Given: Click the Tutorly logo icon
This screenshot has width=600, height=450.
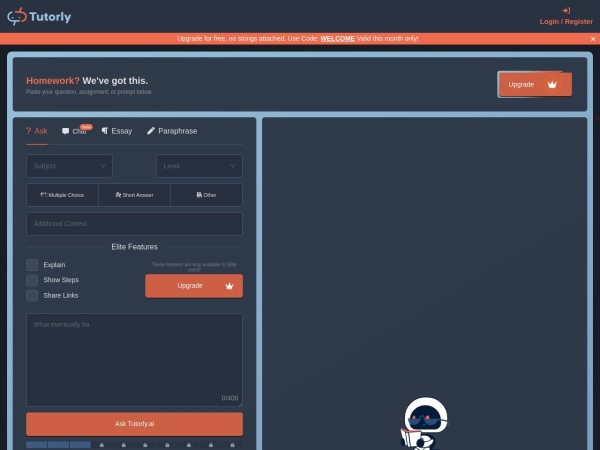Looking at the screenshot, I should [18, 17].
